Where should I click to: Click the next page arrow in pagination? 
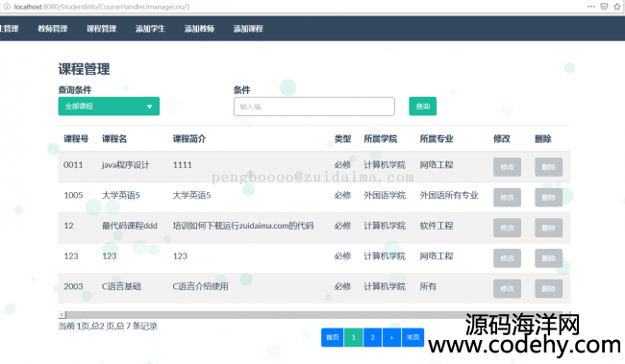[391, 337]
